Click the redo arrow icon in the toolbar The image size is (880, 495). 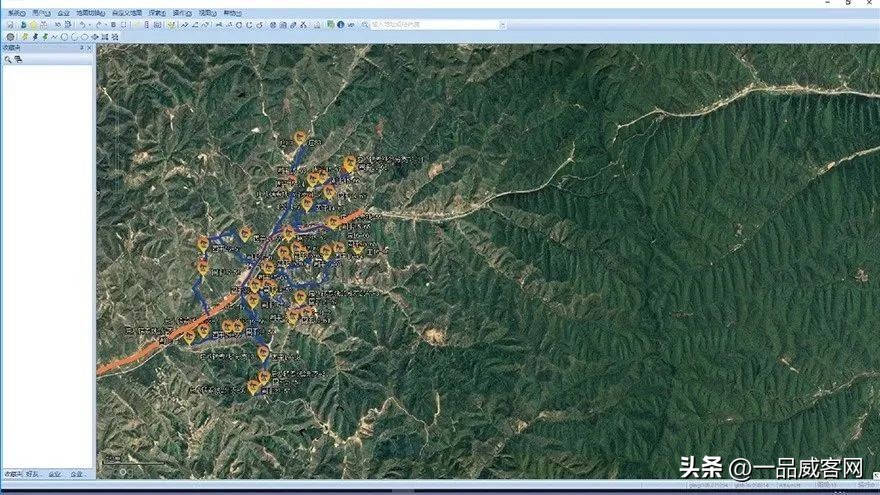coord(99,25)
